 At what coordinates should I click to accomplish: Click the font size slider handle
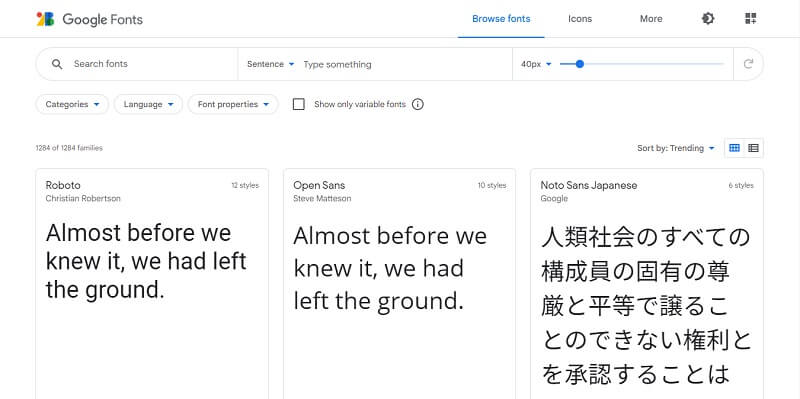579,64
